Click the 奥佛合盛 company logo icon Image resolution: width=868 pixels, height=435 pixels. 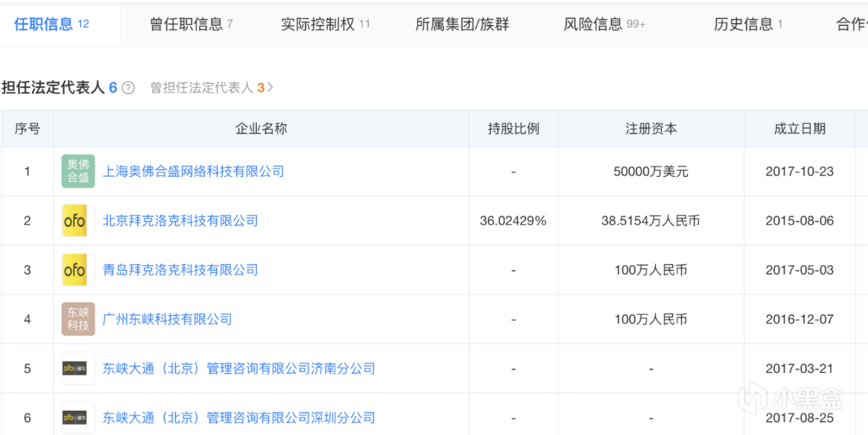(78, 171)
